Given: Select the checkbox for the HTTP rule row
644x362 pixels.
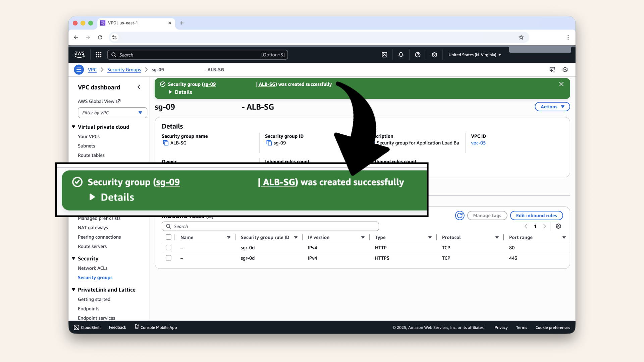Looking at the screenshot, I should (x=169, y=247).
